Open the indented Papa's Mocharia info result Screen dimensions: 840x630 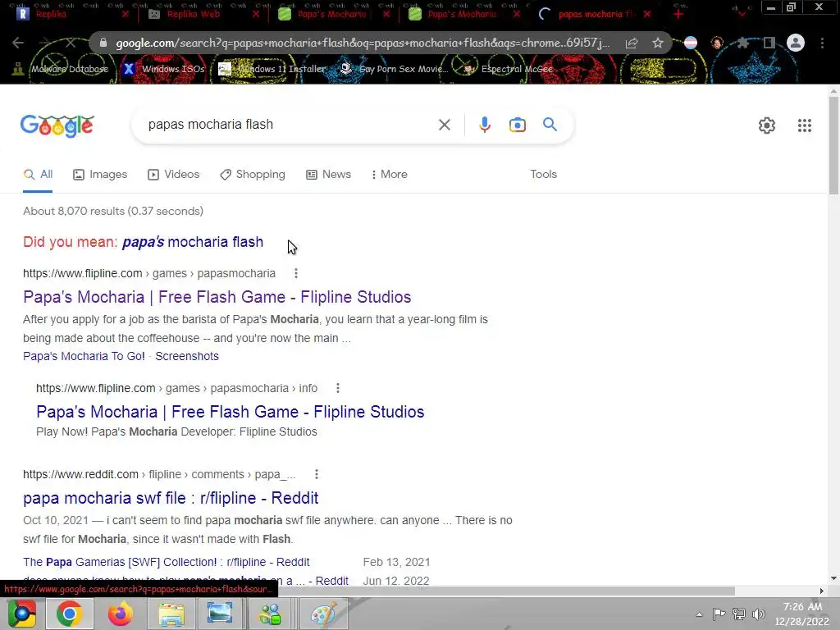pyautogui.click(x=231, y=412)
